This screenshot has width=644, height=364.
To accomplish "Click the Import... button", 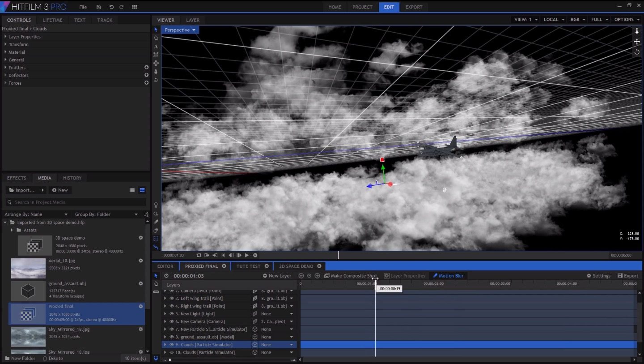I will pyautogui.click(x=25, y=190).
